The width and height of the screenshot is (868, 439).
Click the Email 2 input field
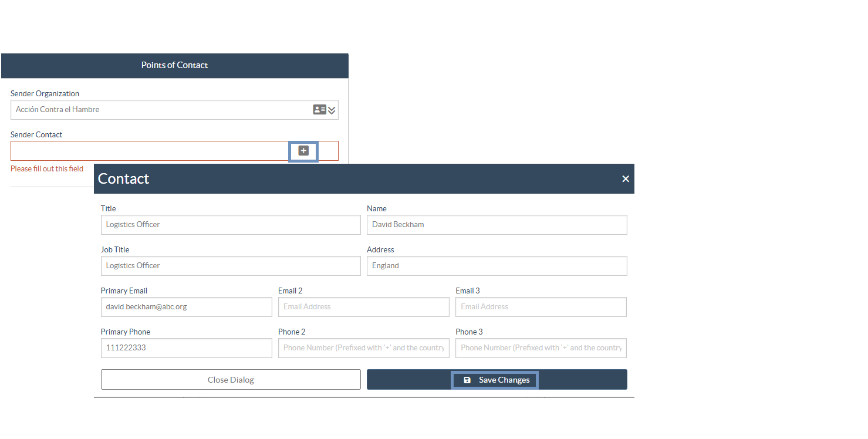(x=363, y=307)
